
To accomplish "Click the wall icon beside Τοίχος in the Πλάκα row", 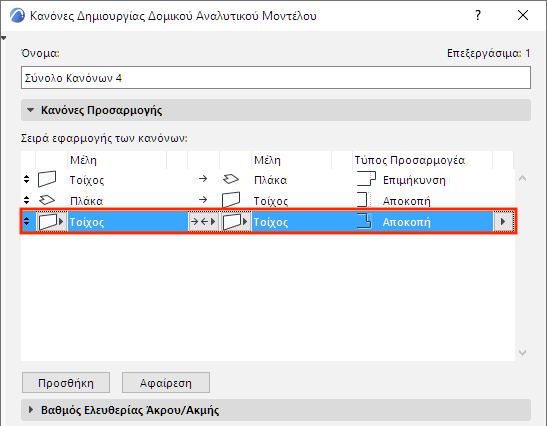I will tap(231, 200).
